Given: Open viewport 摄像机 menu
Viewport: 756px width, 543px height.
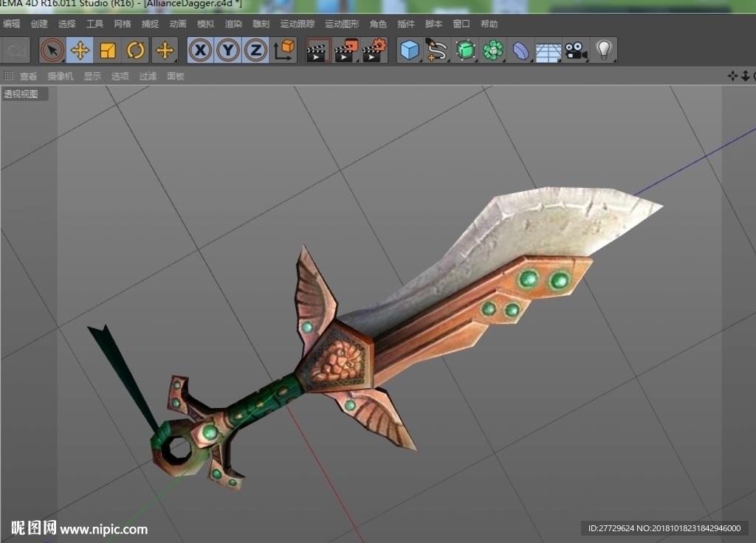Looking at the screenshot, I should click(x=61, y=76).
